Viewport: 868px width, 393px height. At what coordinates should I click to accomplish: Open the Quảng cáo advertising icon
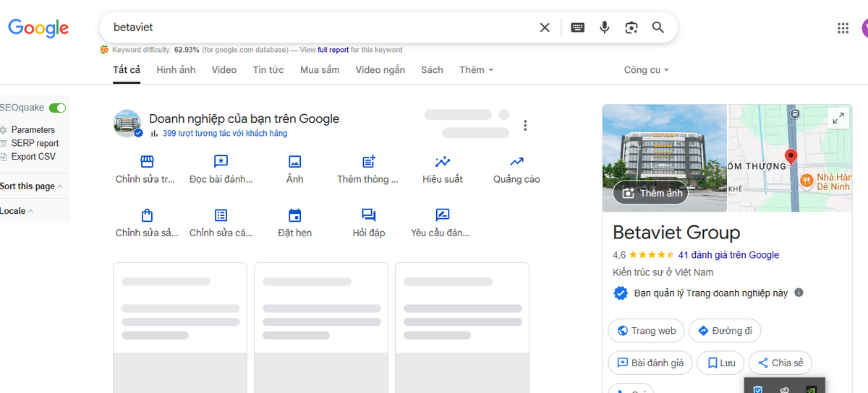[x=516, y=162]
